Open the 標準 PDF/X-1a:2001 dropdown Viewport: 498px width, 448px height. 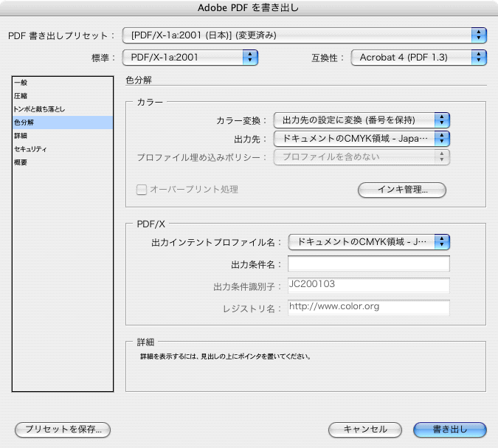[x=190, y=58]
